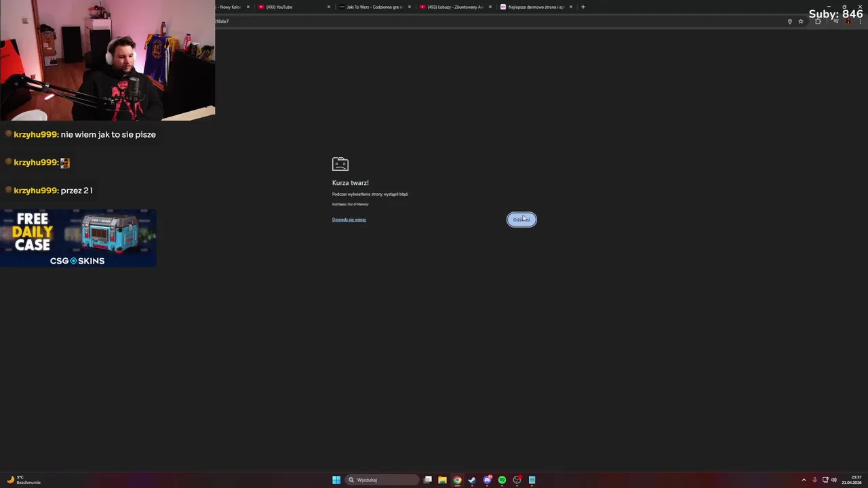Image resolution: width=868 pixels, height=488 pixels.
Task: Close the "(493) Łobuzy" tab
Action: (490, 7)
